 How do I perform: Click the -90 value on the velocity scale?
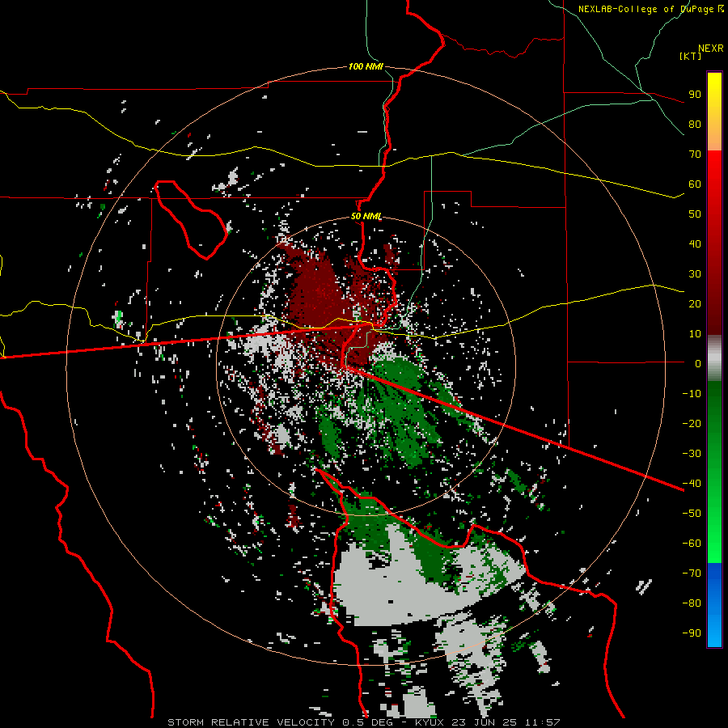692,633
